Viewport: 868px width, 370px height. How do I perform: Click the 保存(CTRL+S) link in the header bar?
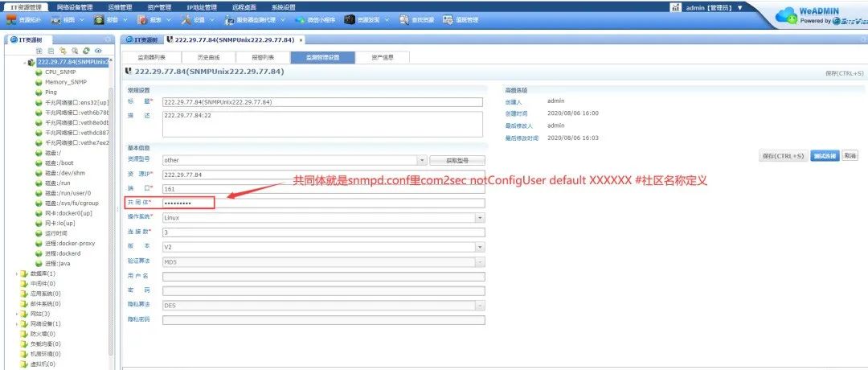tap(844, 73)
